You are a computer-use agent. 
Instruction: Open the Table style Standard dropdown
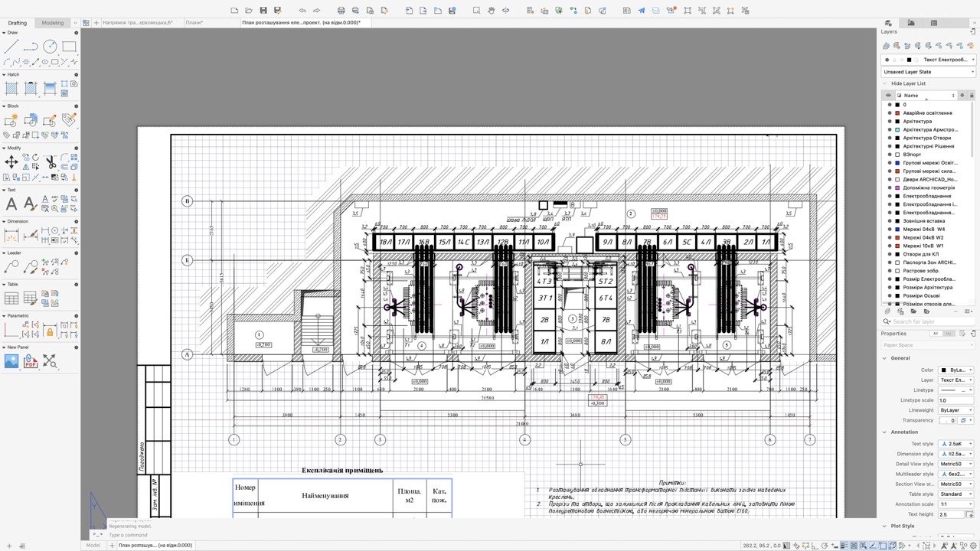click(x=955, y=494)
